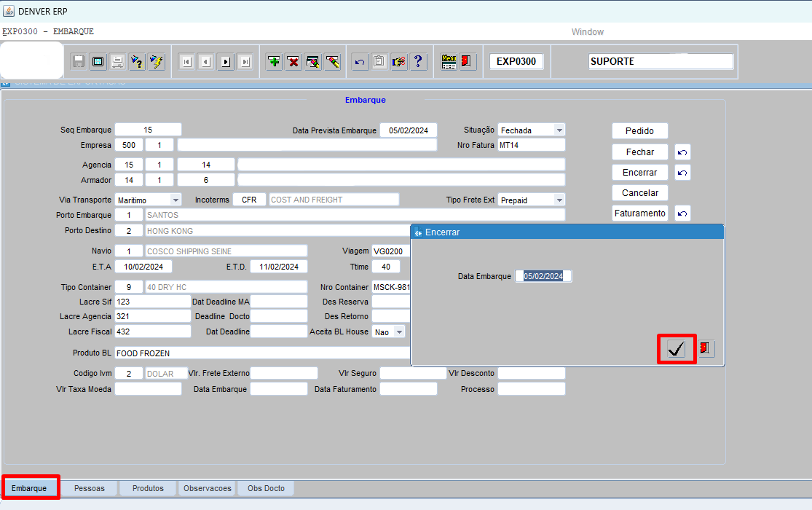Expand the Via Transporte dropdown
This screenshot has height=510, width=812.
(x=176, y=200)
